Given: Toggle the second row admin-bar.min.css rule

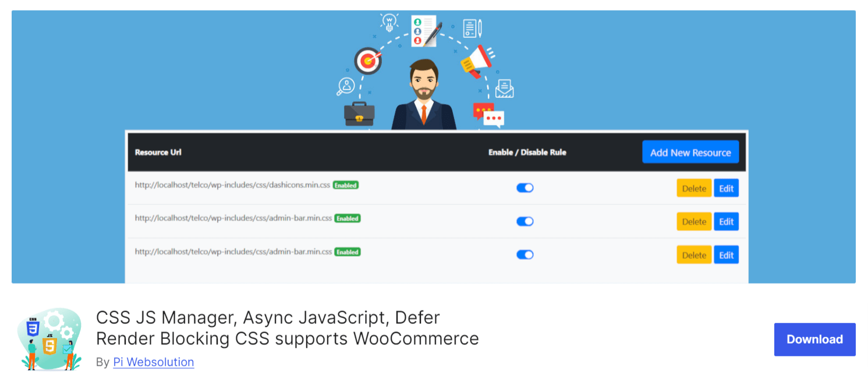Looking at the screenshot, I should (525, 221).
